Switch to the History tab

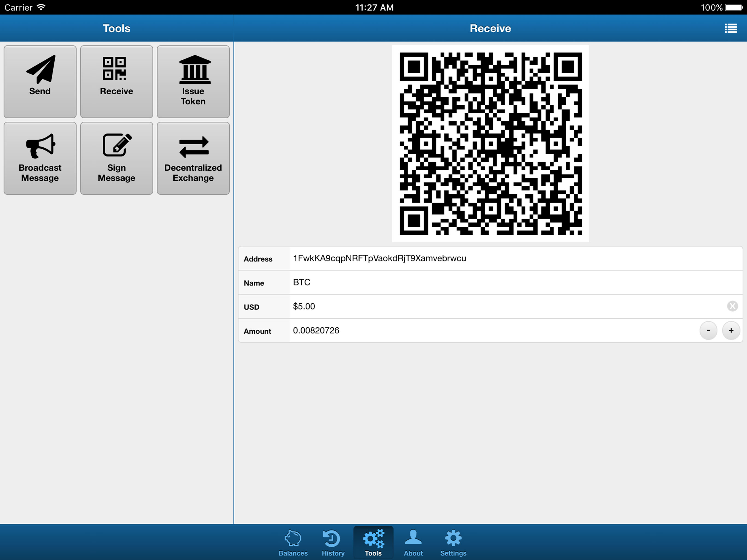[333, 543]
